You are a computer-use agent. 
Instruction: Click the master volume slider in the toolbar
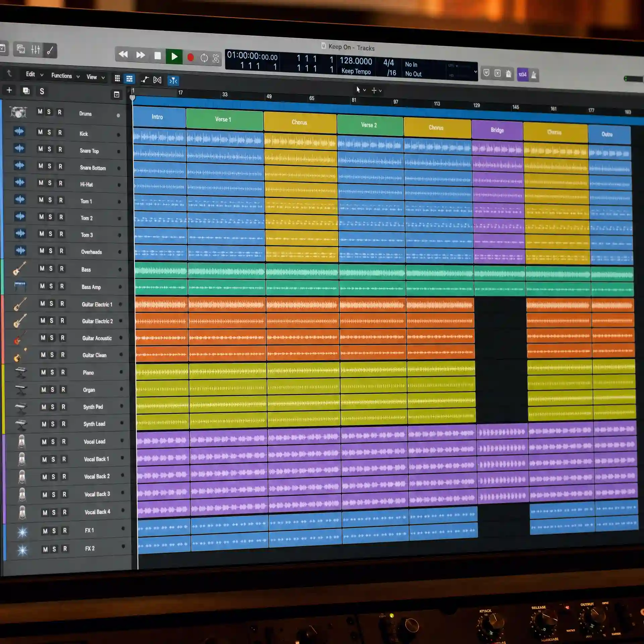point(633,79)
